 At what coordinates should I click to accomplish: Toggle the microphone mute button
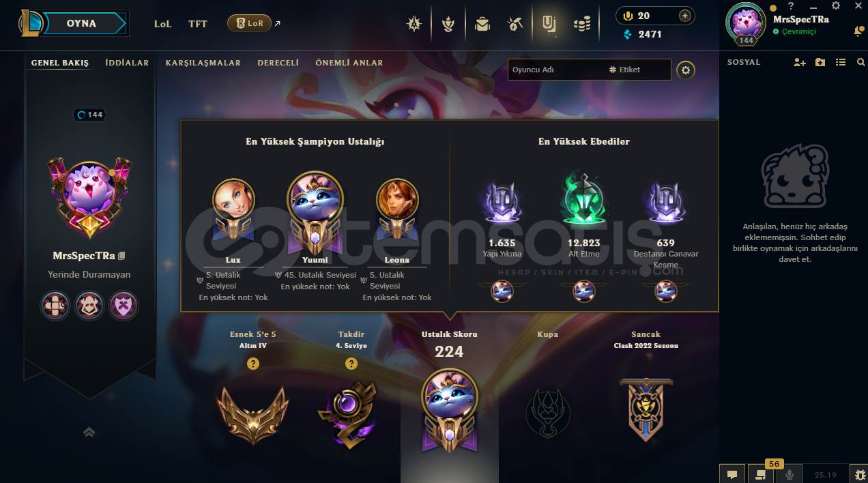pos(790,474)
